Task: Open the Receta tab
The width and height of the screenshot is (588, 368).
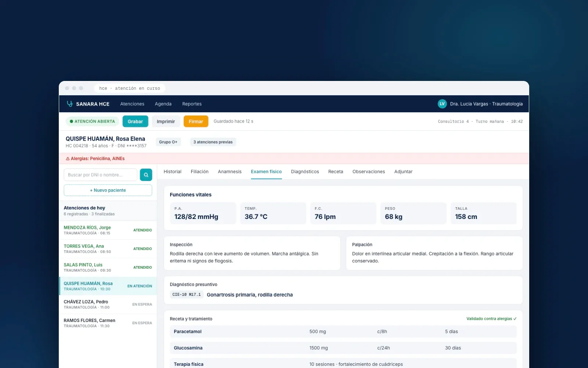Action: point(336,171)
